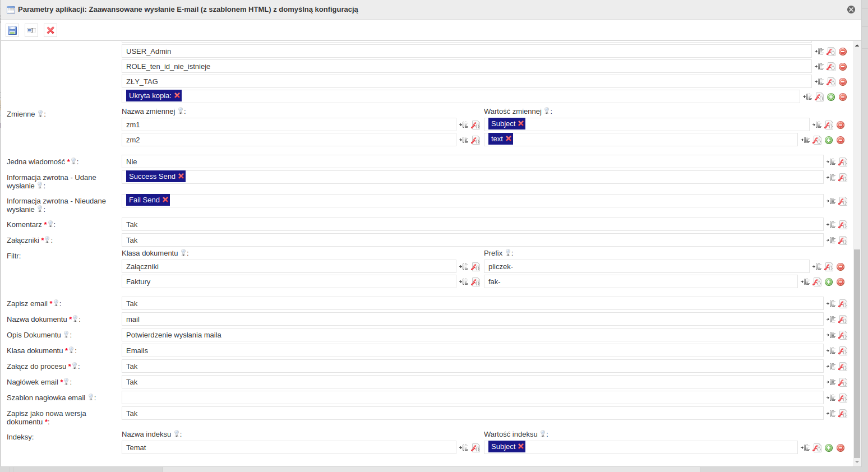Image resolution: width=868 pixels, height=472 pixels.
Task: Add new index row with green plus
Action: 829,448
